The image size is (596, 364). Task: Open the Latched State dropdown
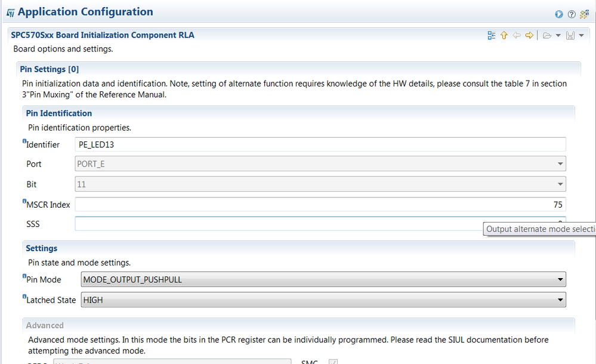323,300
